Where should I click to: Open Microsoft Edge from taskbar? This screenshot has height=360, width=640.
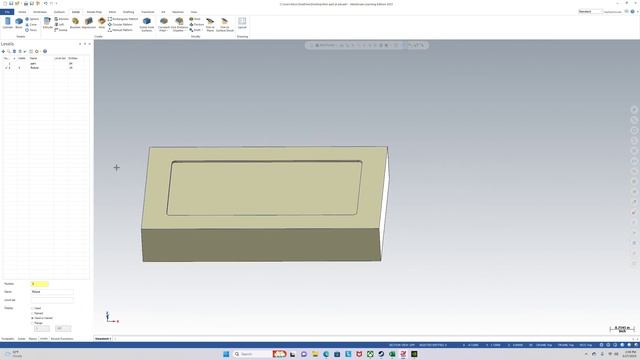[326, 354]
